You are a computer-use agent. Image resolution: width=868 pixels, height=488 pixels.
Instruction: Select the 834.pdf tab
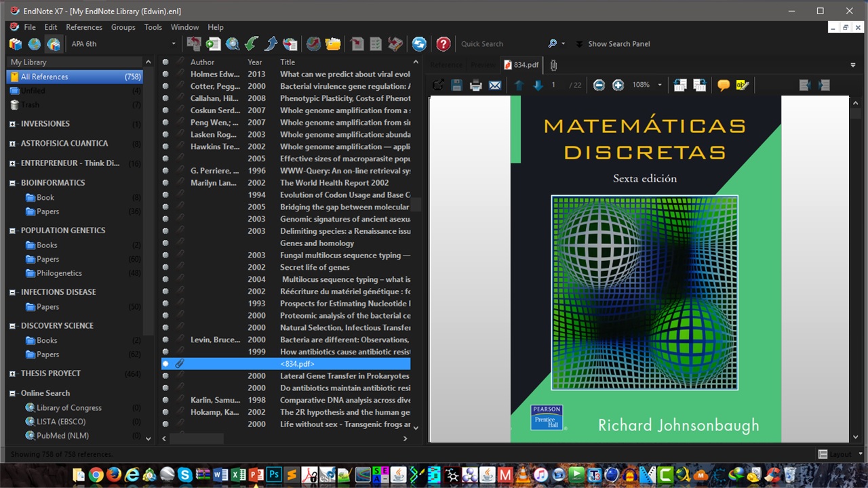pos(521,64)
